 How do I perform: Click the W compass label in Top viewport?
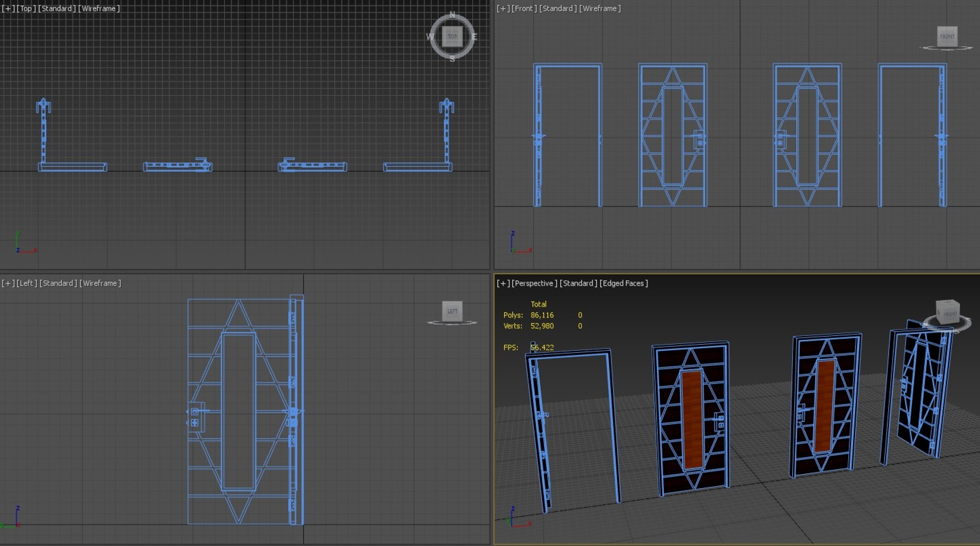(430, 37)
